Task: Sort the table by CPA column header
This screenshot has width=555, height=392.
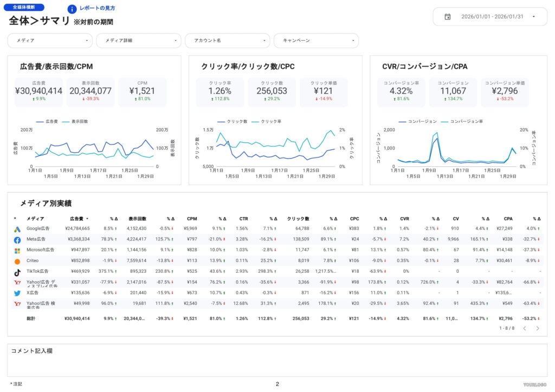Action: pos(508,219)
